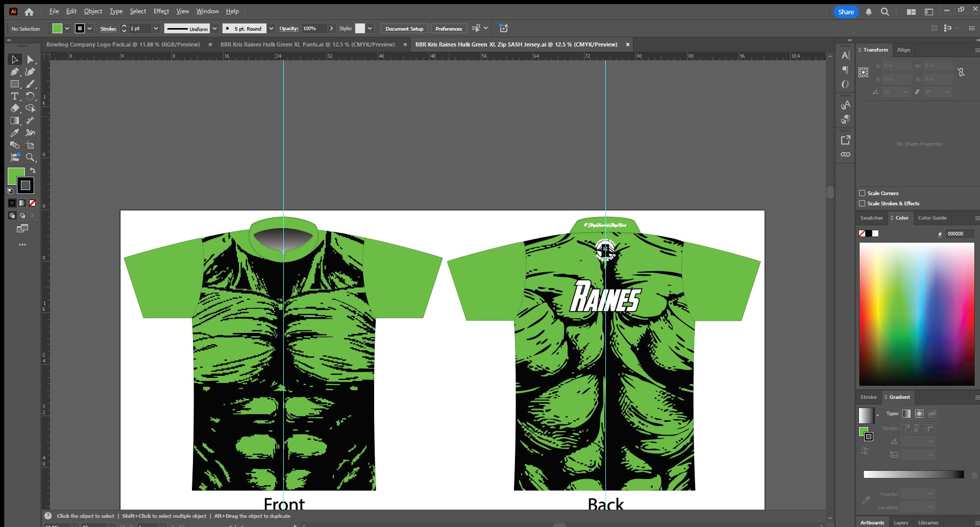Select Draw Normal mode
Image resolution: width=980 pixels, height=527 pixels.
[12, 215]
